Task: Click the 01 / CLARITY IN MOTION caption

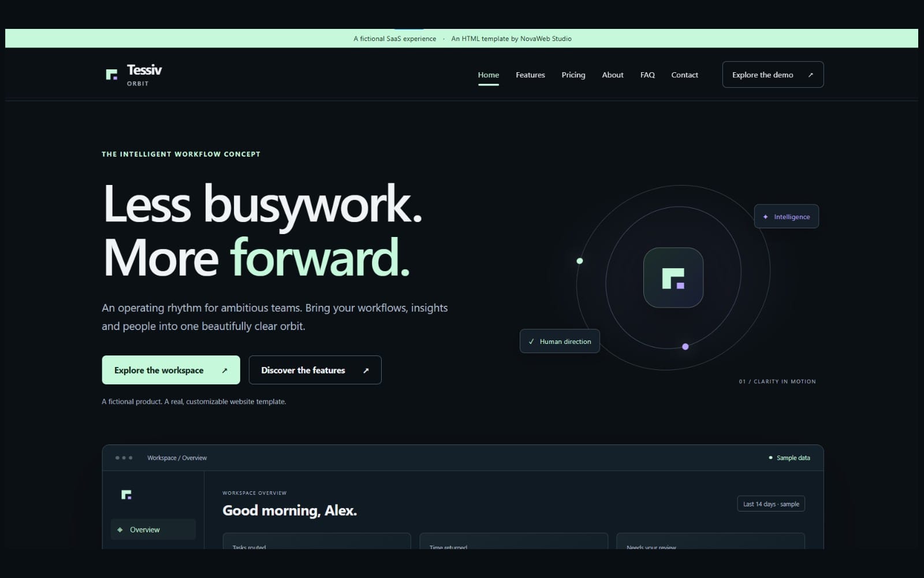Action: click(777, 381)
